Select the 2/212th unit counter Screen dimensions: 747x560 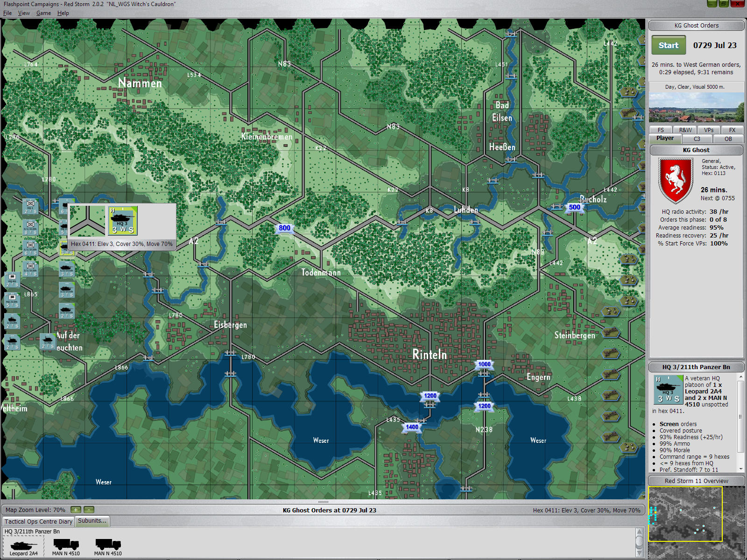tap(12, 322)
